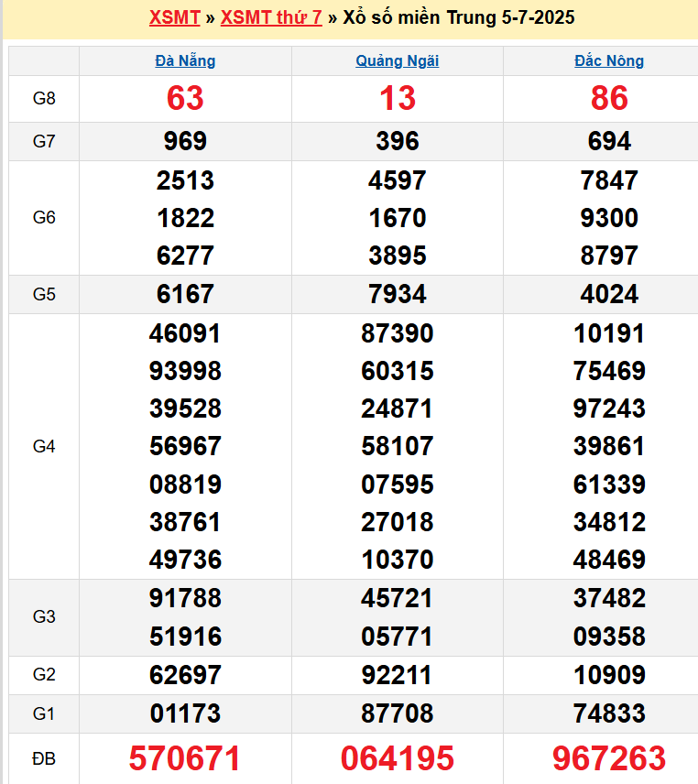
Task: Select the G5 row label
Action: (x=44, y=295)
